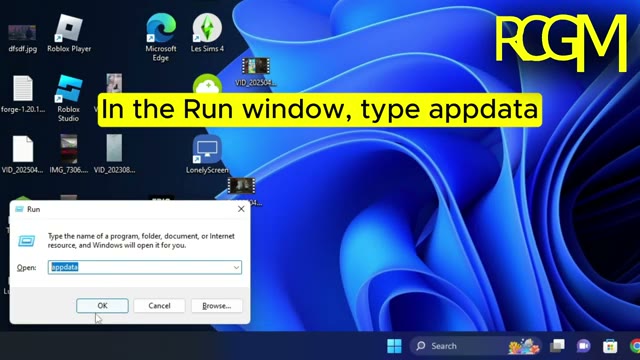Select the VID_202504 video thumbnail beside Les Sims 4
Screen dimensions: 640x360
pos(256,66)
